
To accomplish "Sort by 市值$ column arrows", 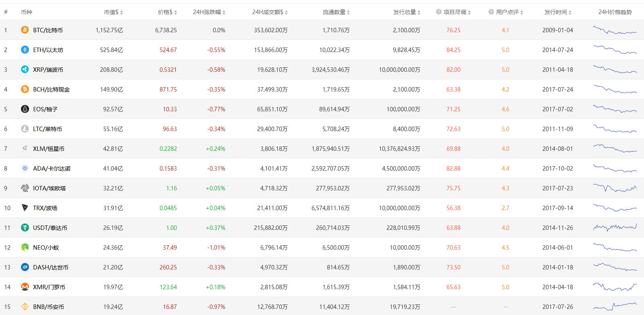I will click(x=122, y=13).
